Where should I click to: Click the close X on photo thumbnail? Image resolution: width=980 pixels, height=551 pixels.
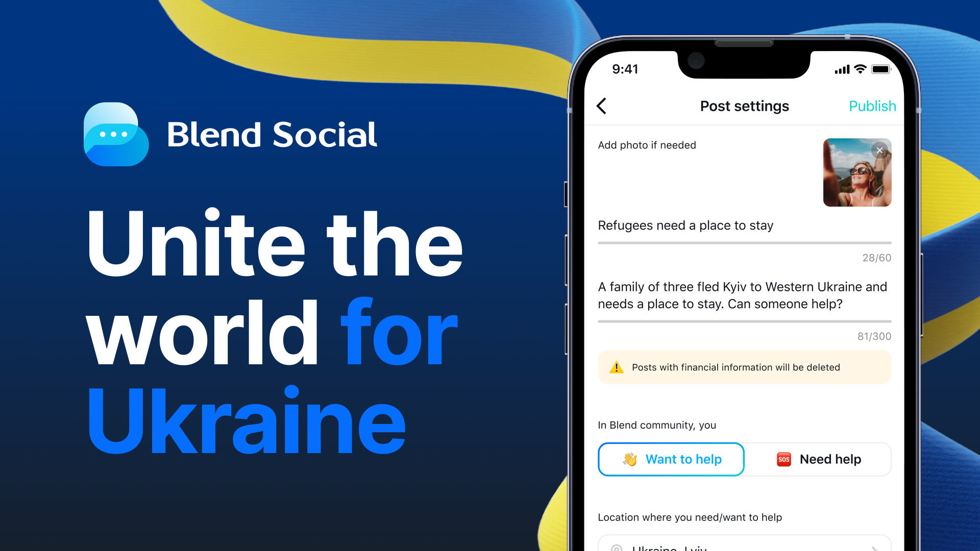(880, 149)
